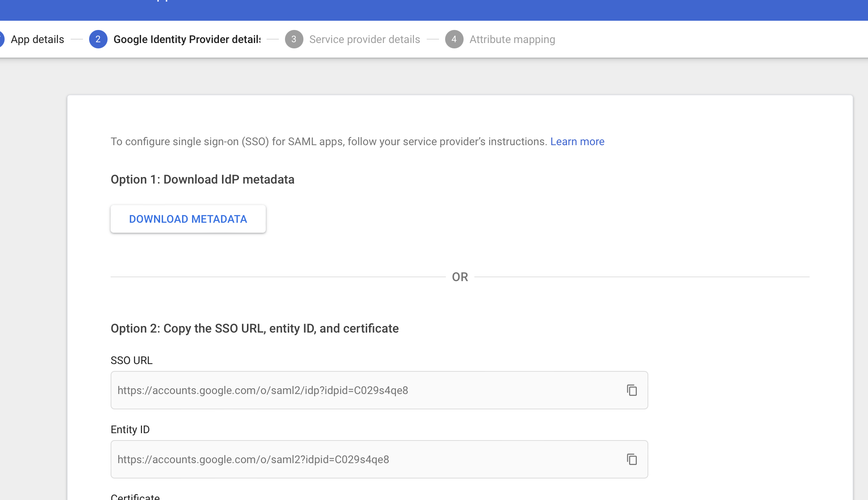Select the SSO URL value text
The image size is (868, 500).
pos(263,390)
